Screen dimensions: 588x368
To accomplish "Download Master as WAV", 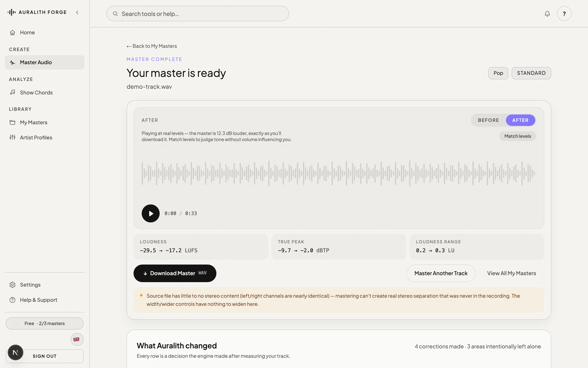I will tap(175, 273).
